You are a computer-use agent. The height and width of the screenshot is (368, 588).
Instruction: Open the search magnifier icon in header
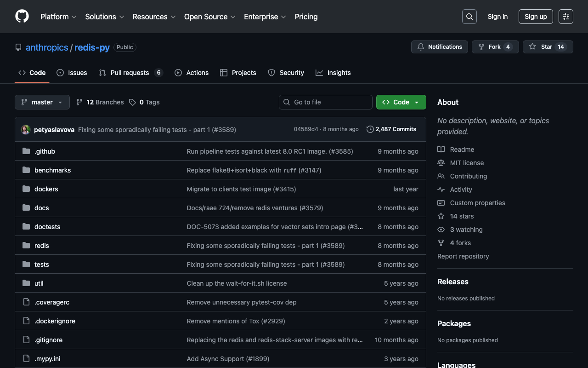point(469,17)
